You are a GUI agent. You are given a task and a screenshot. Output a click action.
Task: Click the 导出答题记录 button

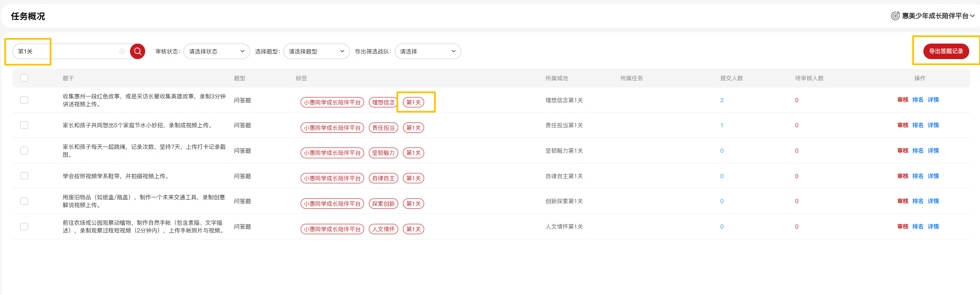[946, 51]
